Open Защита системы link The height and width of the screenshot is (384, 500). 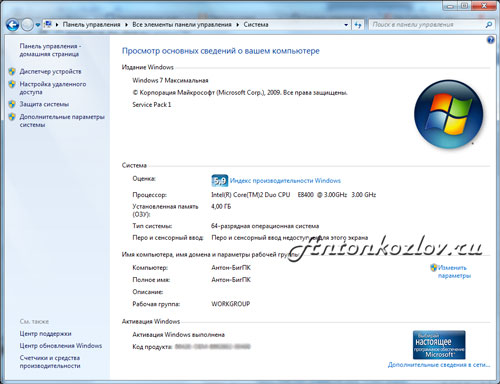coord(44,104)
